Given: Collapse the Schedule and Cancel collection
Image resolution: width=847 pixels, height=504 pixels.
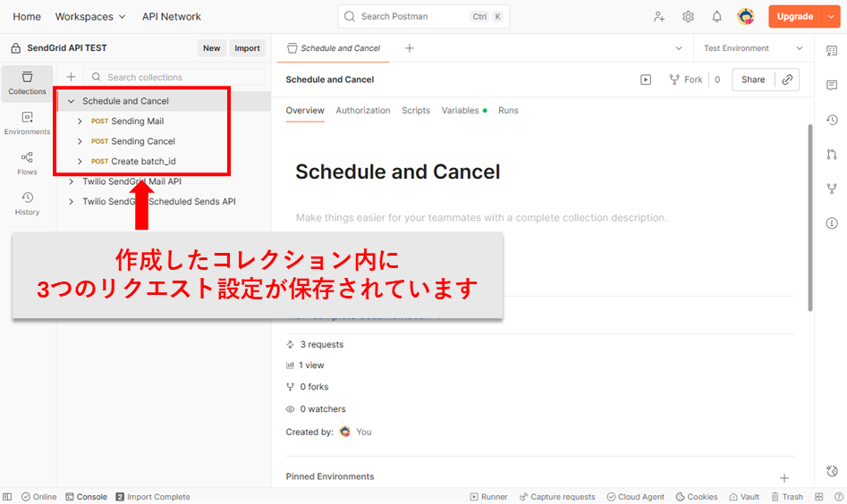Looking at the screenshot, I should pyautogui.click(x=71, y=102).
